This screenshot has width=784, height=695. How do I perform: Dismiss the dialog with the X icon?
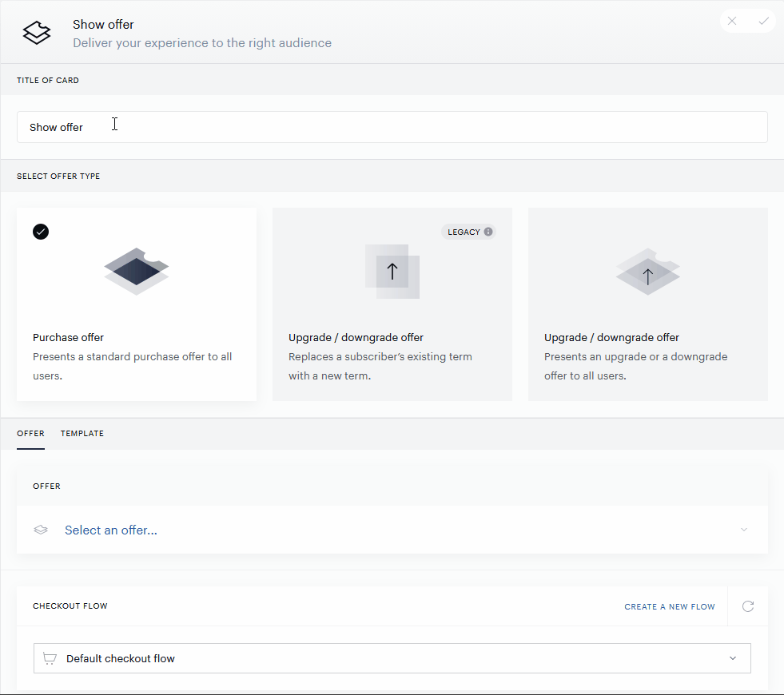point(732,21)
